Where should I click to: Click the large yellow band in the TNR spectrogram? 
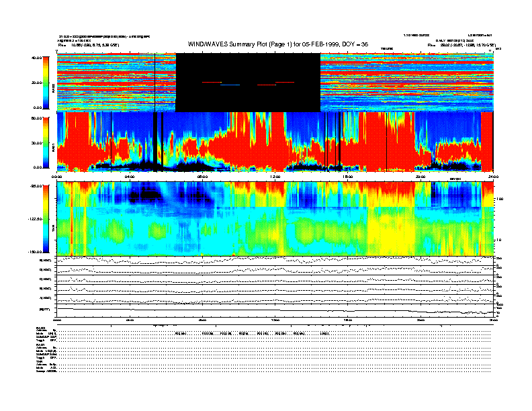[x=391, y=230]
